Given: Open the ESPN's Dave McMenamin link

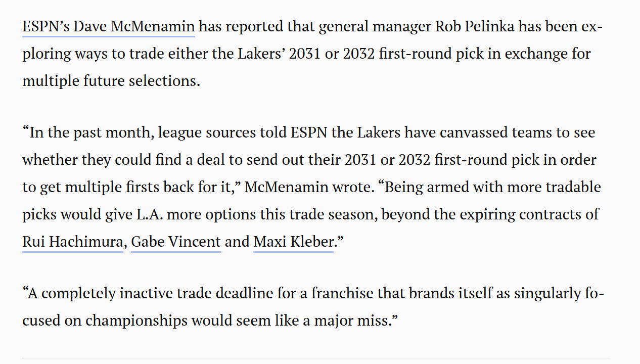Looking at the screenshot, I should [x=108, y=26].
